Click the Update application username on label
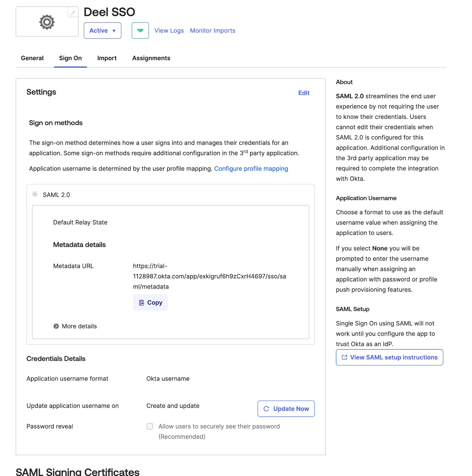 coord(73,406)
